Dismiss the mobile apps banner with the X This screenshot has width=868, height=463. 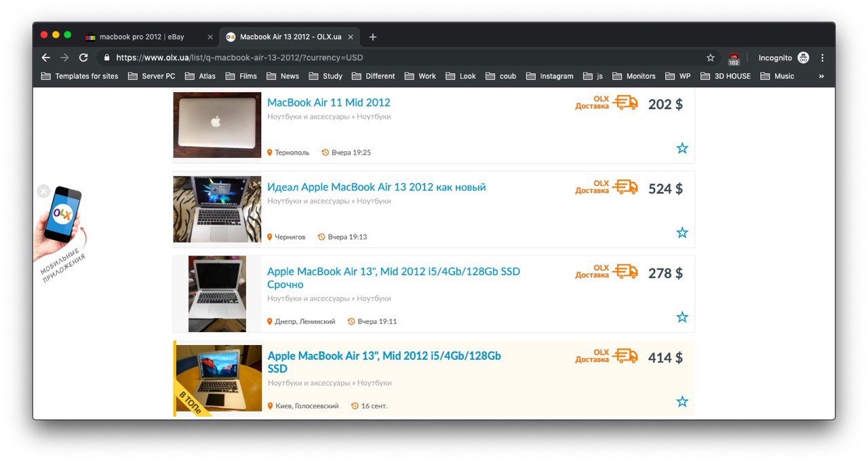[43, 191]
